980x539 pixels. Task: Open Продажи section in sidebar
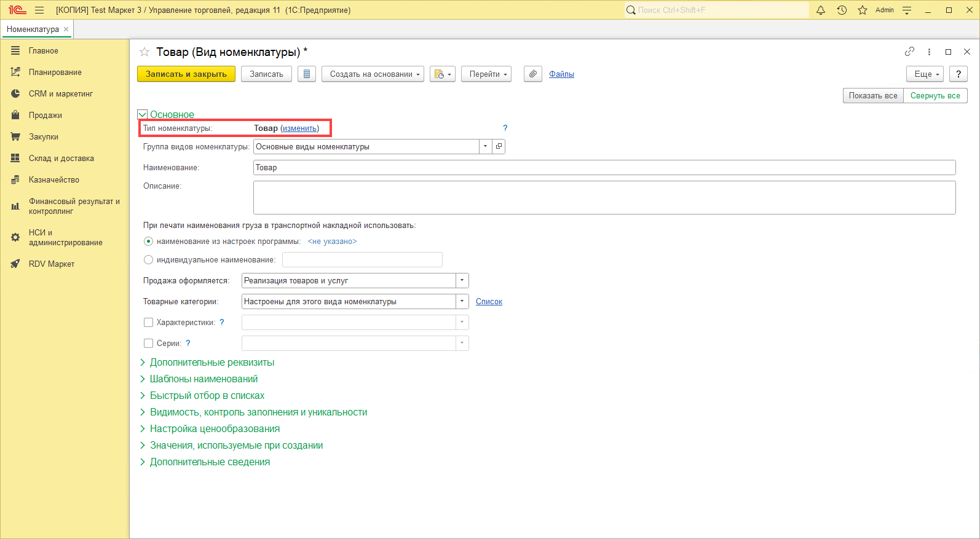tap(45, 116)
